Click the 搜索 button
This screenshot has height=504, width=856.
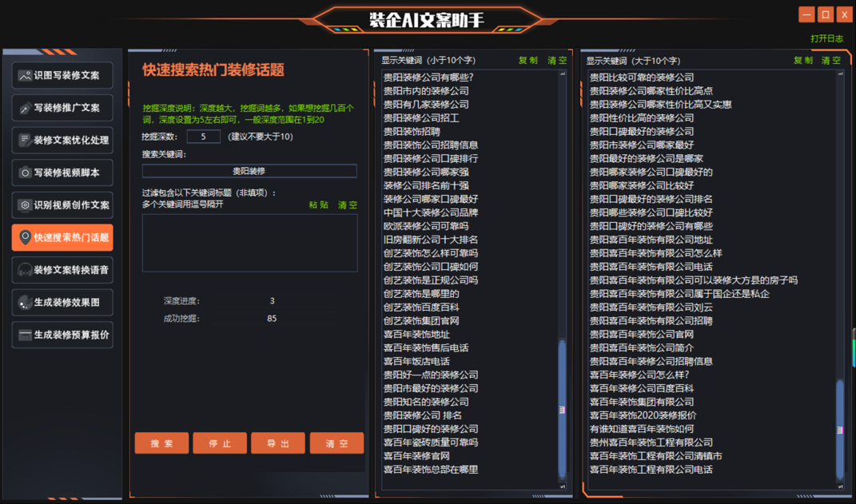tap(161, 443)
